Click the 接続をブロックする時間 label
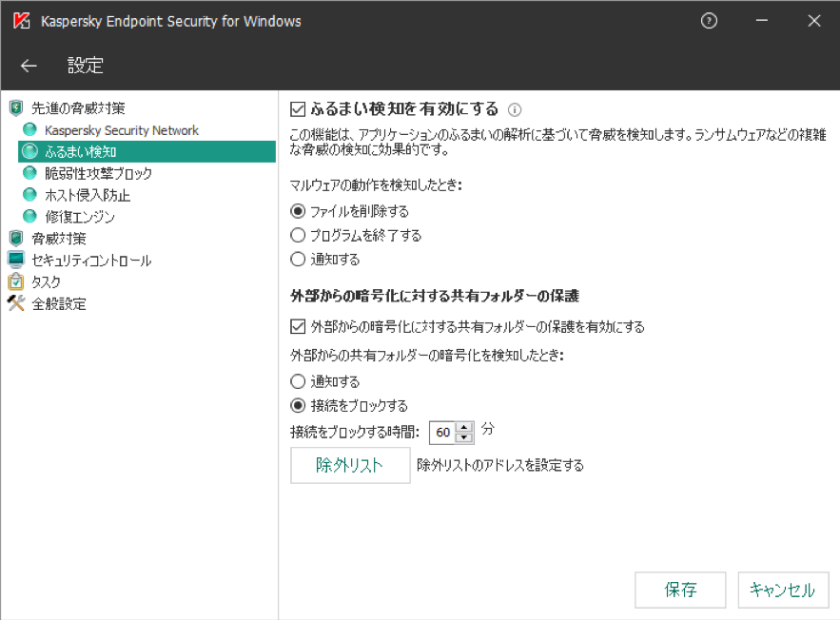The image size is (840, 620). [x=355, y=432]
